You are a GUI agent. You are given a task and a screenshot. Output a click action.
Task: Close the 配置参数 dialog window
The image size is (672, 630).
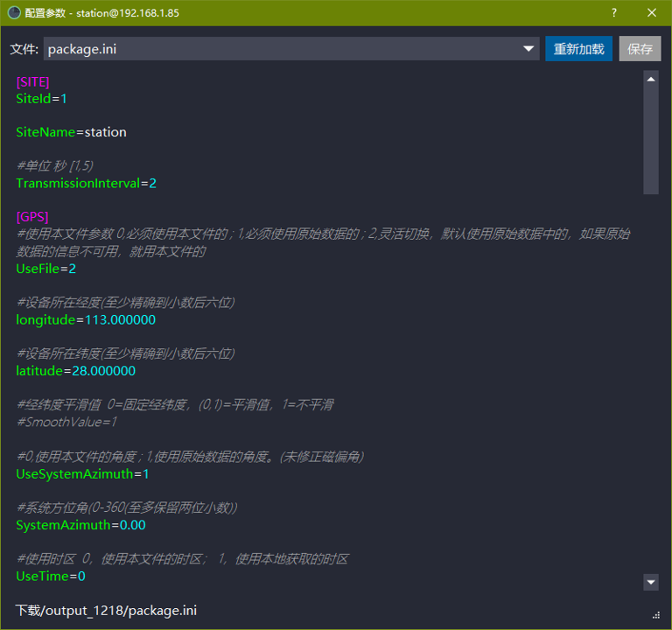pyautogui.click(x=651, y=13)
